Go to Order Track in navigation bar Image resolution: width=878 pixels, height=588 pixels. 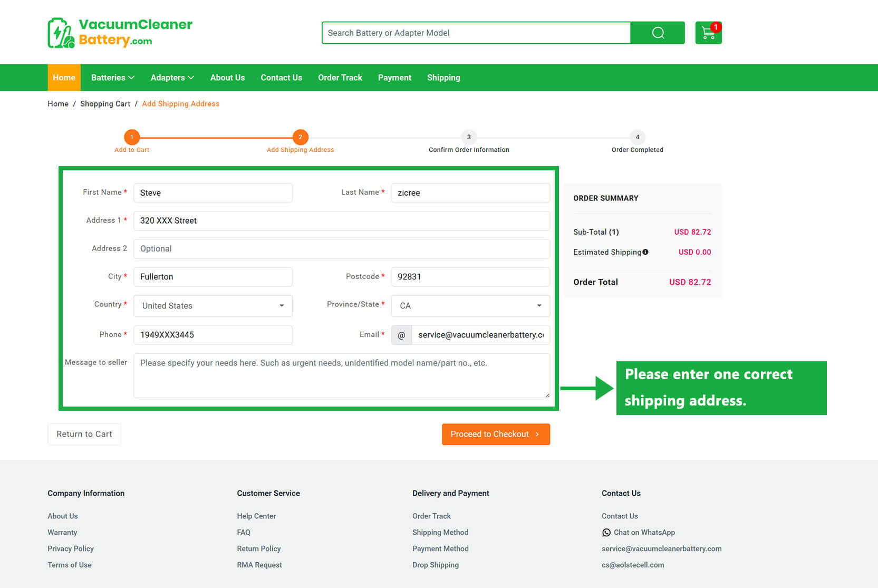[340, 78]
